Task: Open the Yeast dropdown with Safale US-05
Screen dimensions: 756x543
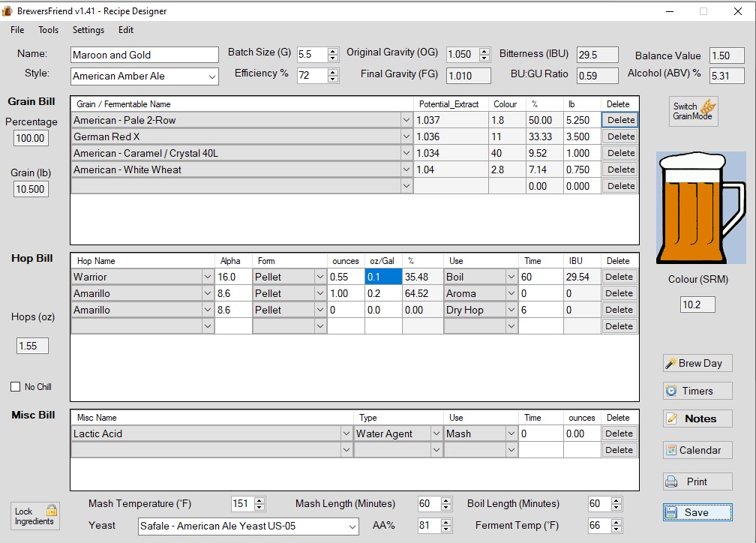Action: point(352,526)
